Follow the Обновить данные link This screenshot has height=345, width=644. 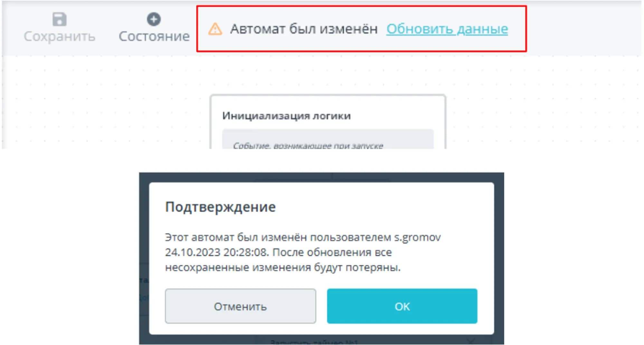pyautogui.click(x=447, y=29)
